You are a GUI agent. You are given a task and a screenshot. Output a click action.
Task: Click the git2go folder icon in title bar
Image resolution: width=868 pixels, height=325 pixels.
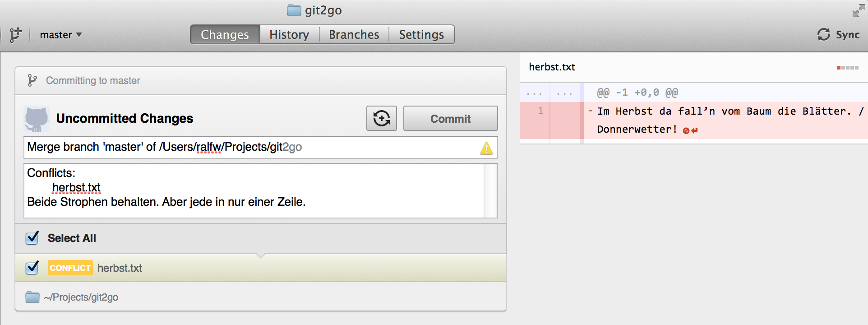click(294, 10)
